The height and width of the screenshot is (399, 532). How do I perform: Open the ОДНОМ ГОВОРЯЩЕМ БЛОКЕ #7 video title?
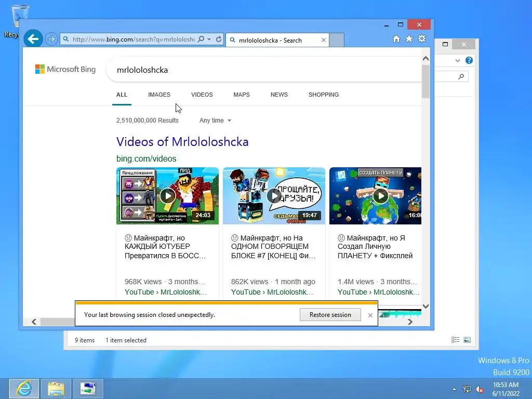point(273,247)
